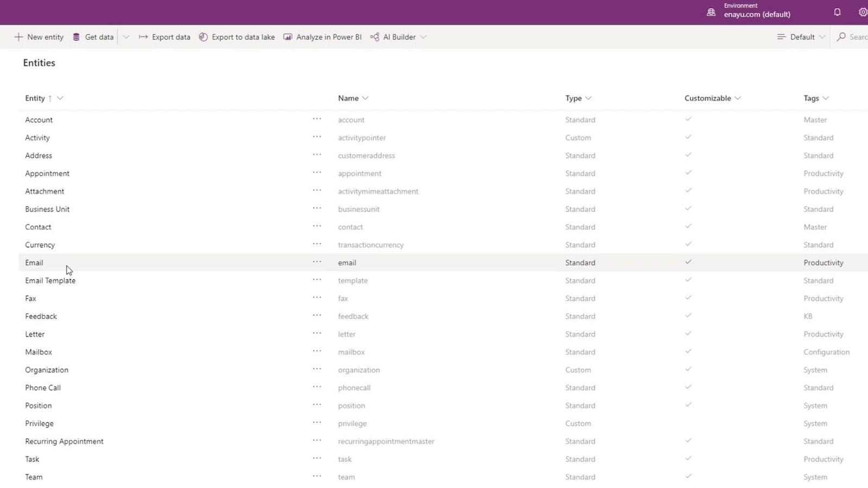Open more options for Fax entity
Screen dimensions: 868x488
point(317,298)
